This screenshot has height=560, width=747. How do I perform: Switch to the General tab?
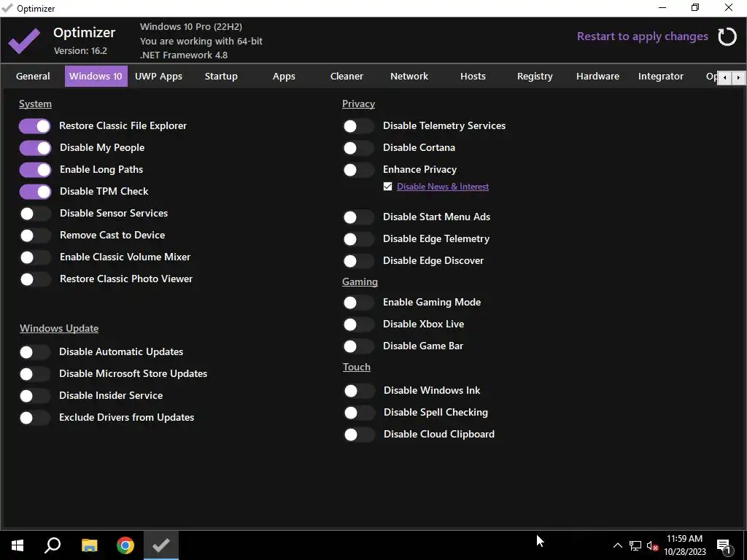33,76
